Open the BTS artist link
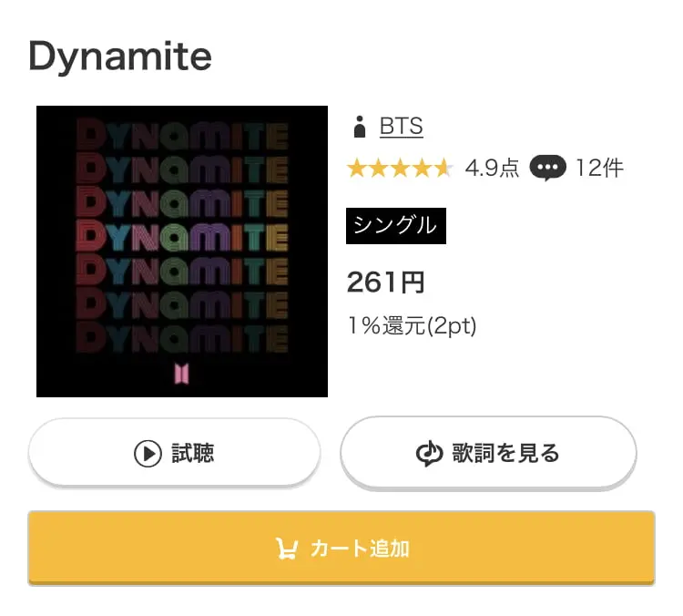This screenshot has width=683, height=616. pos(402,127)
